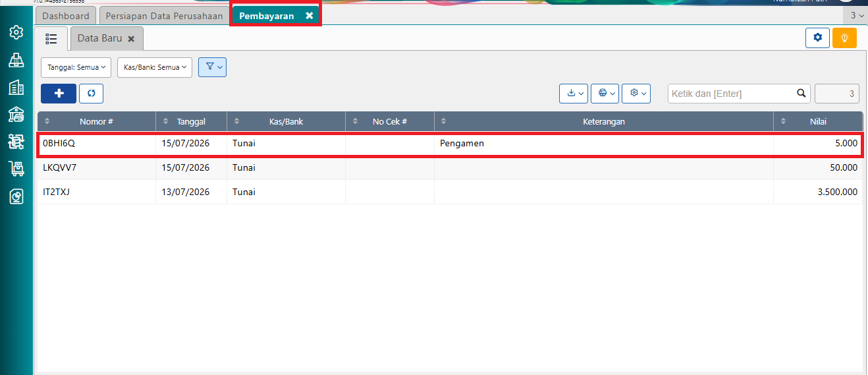Sort by the Tanggal column arrows
Viewport: 868px width, 375px height.
click(165, 121)
